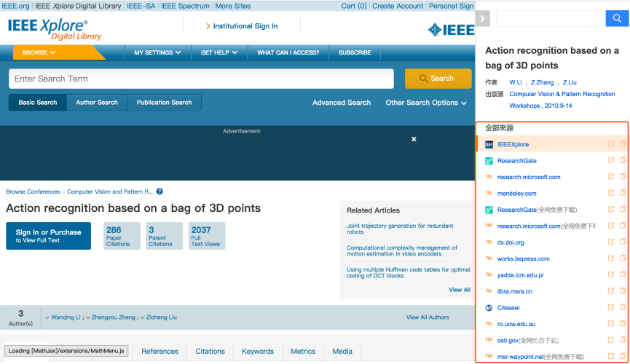This screenshot has height=364, width=630.
Task: Click the orange Search button
Action: tap(438, 79)
